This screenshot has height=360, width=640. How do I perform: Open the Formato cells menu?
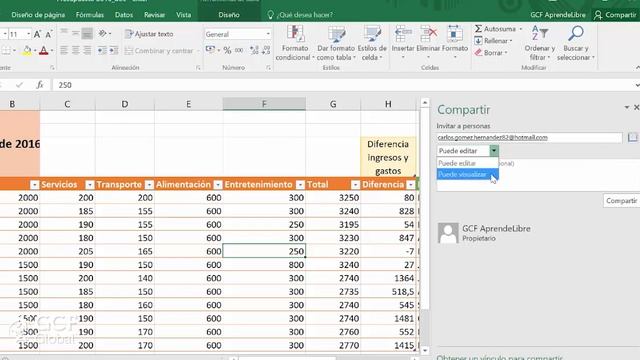(x=455, y=42)
